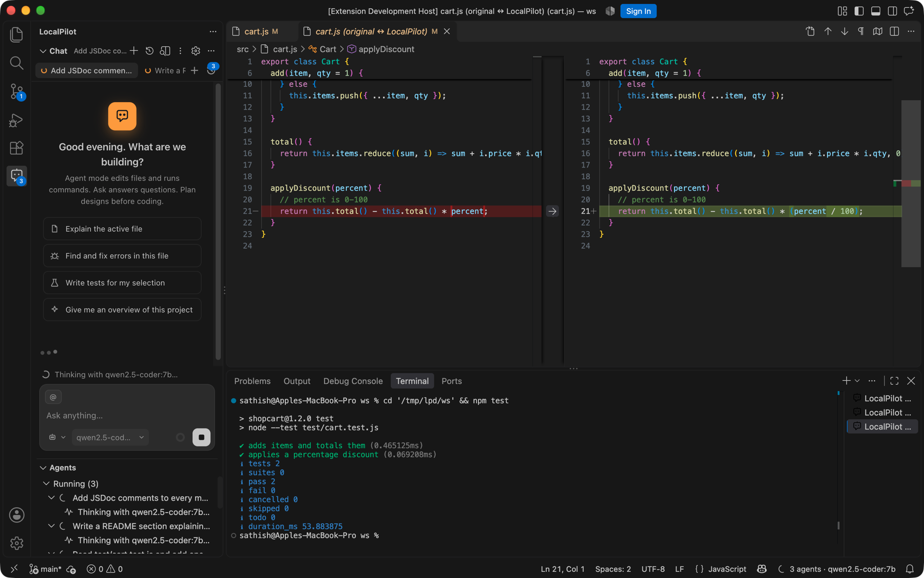Click the stop generation button

tap(201, 437)
